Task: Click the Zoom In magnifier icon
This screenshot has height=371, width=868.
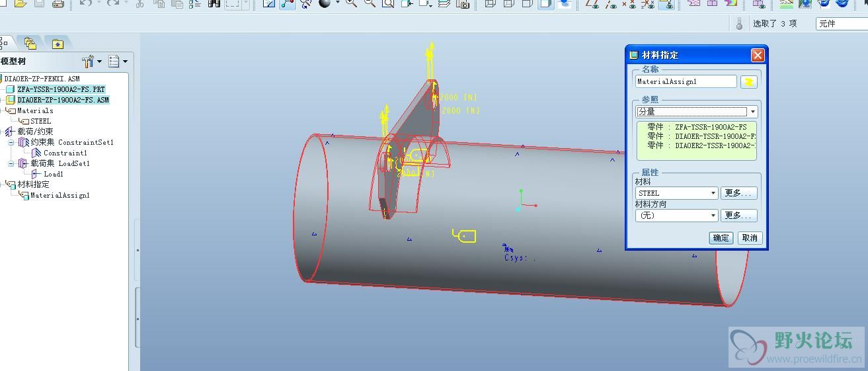Action: [351, 3]
